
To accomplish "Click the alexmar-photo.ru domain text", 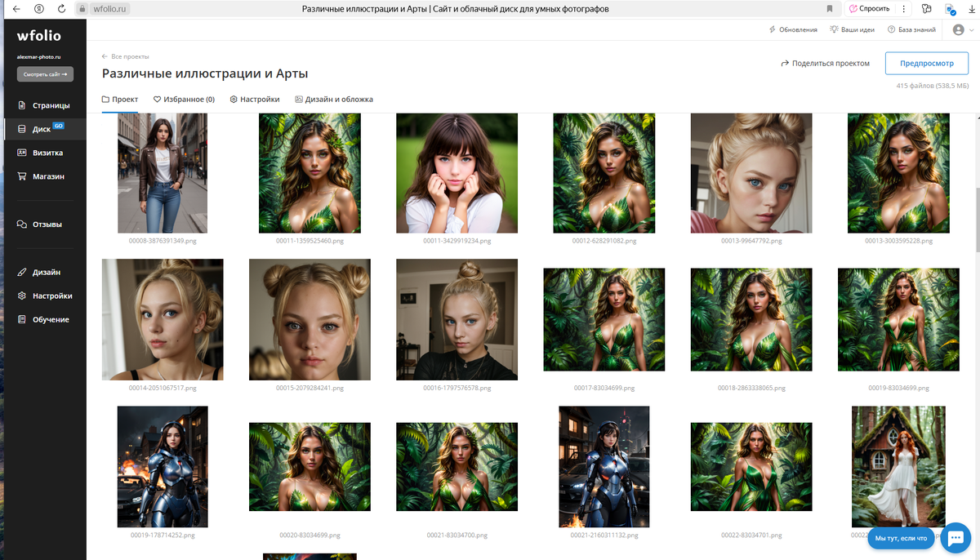I will click(x=39, y=57).
